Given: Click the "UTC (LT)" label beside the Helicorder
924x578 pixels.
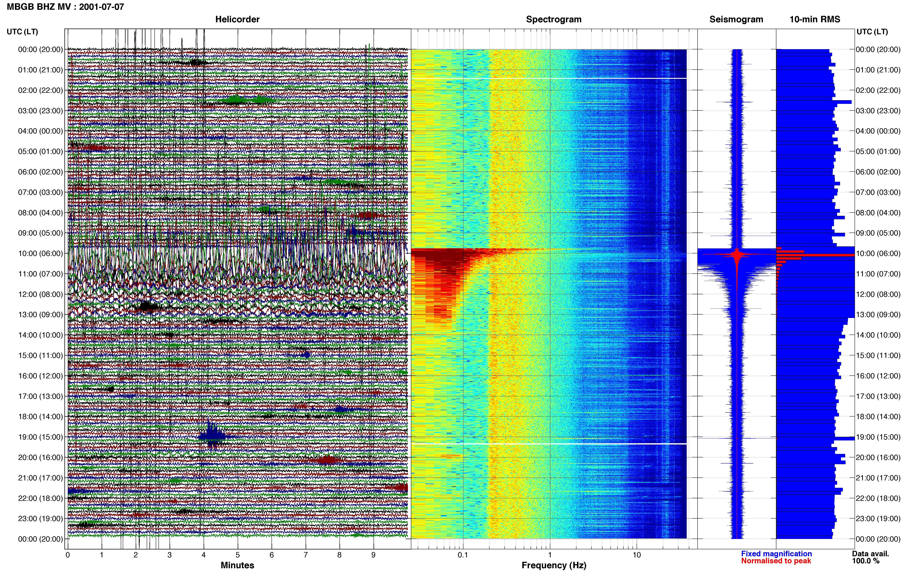Looking at the screenshot, I should (22, 32).
